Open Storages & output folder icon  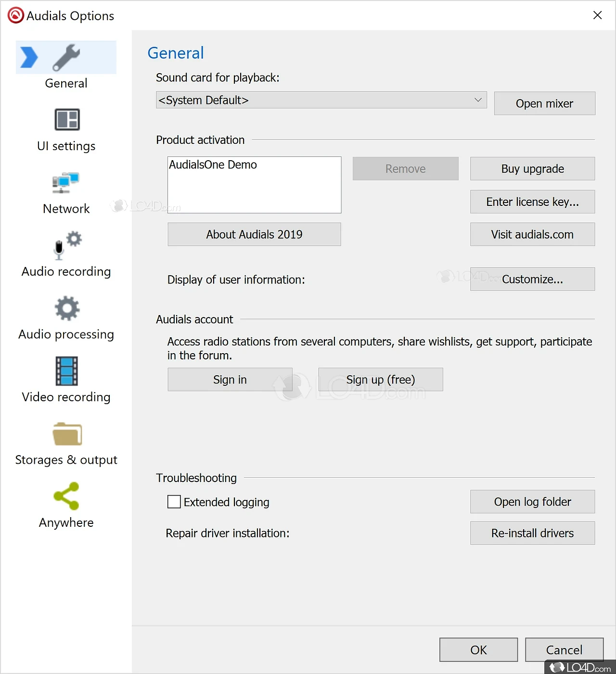point(67,434)
